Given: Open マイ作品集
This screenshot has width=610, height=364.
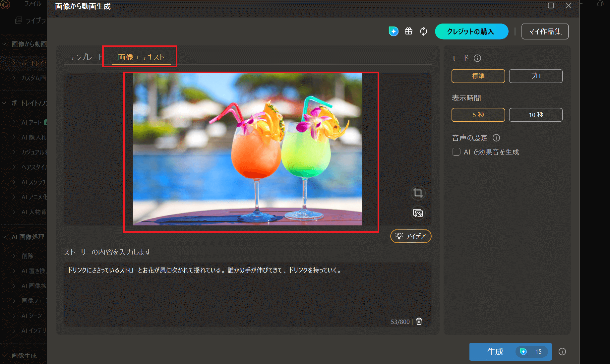Looking at the screenshot, I should [x=545, y=31].
